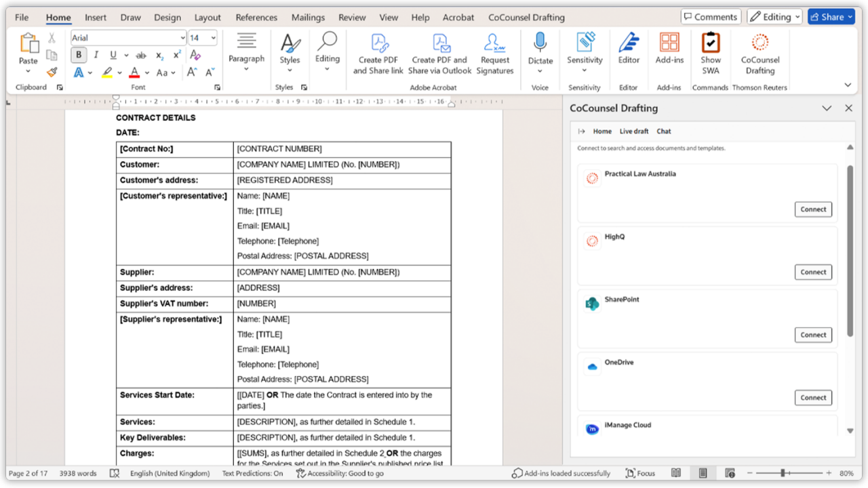868x488 pixels.
Task: Open the Comments pane
Action: coord(711,17)
